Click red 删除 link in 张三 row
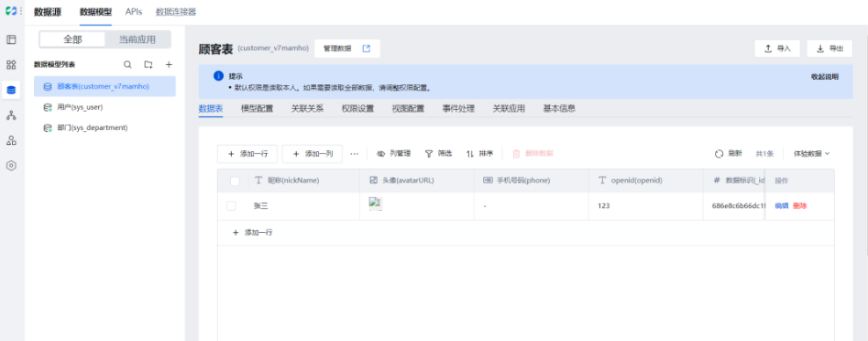Screen dimensions: 868x341 pyautogui.click(x=799, y=206)
